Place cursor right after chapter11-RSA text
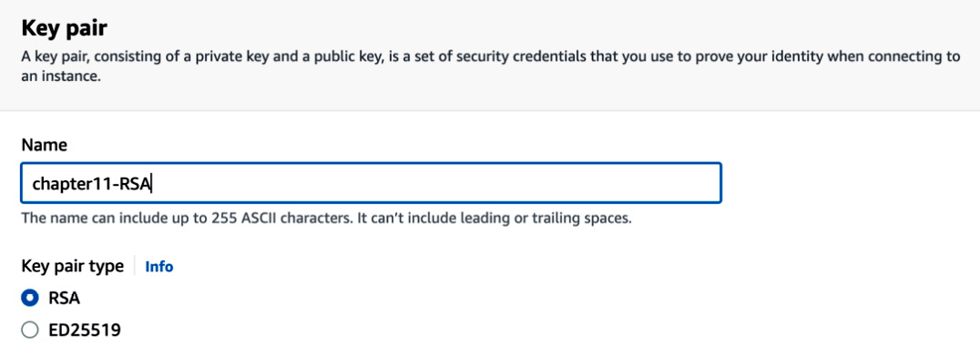 coord(153,184)
